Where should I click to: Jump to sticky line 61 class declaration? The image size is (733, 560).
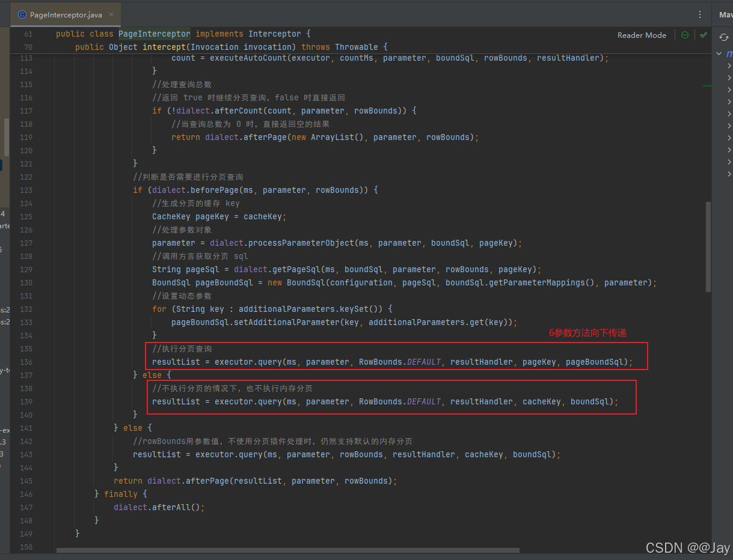pos(183,34)
